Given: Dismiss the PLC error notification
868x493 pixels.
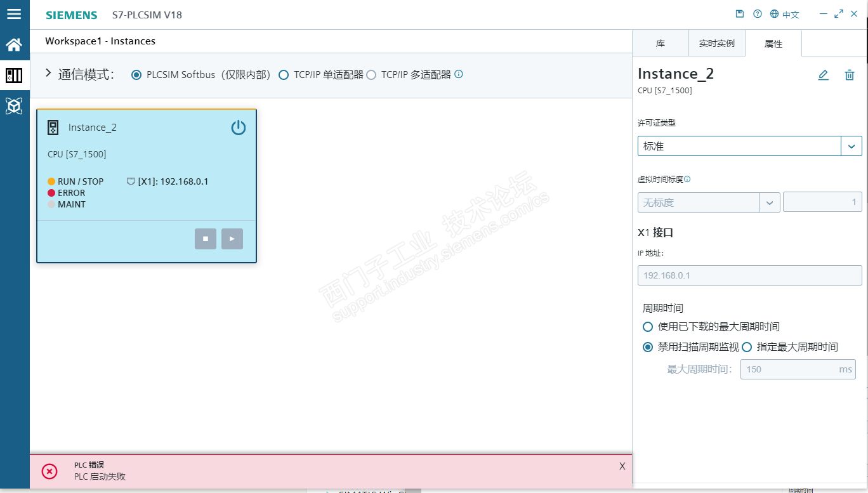Looking at the screenshot, I should coord(622,466).
